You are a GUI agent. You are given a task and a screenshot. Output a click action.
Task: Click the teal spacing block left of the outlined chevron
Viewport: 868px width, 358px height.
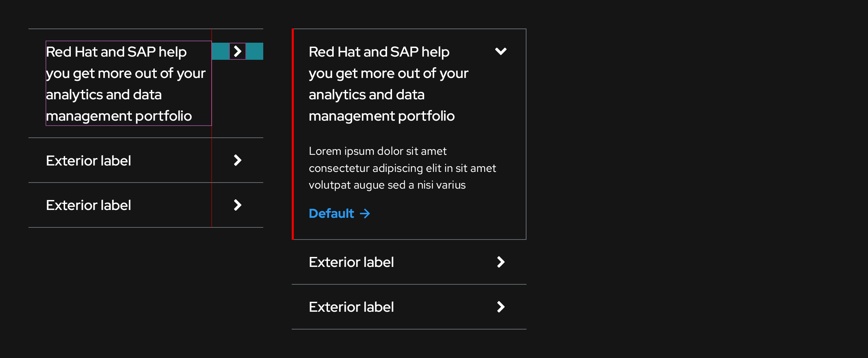tap(221, 51)
